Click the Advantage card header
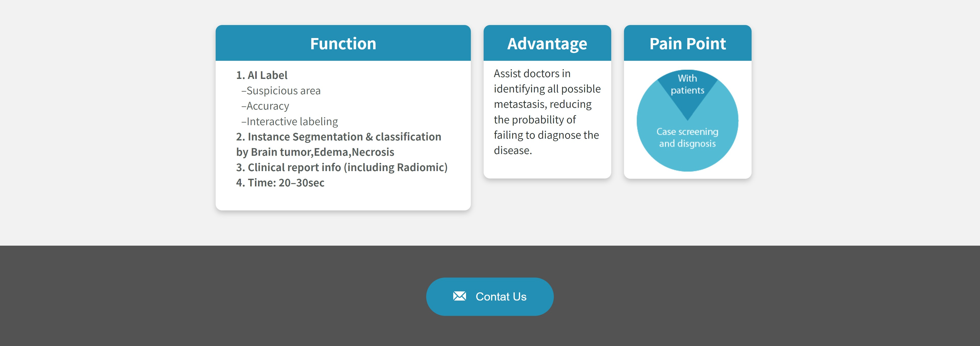Viewport: 980px width, 346px height. point(547,43)
